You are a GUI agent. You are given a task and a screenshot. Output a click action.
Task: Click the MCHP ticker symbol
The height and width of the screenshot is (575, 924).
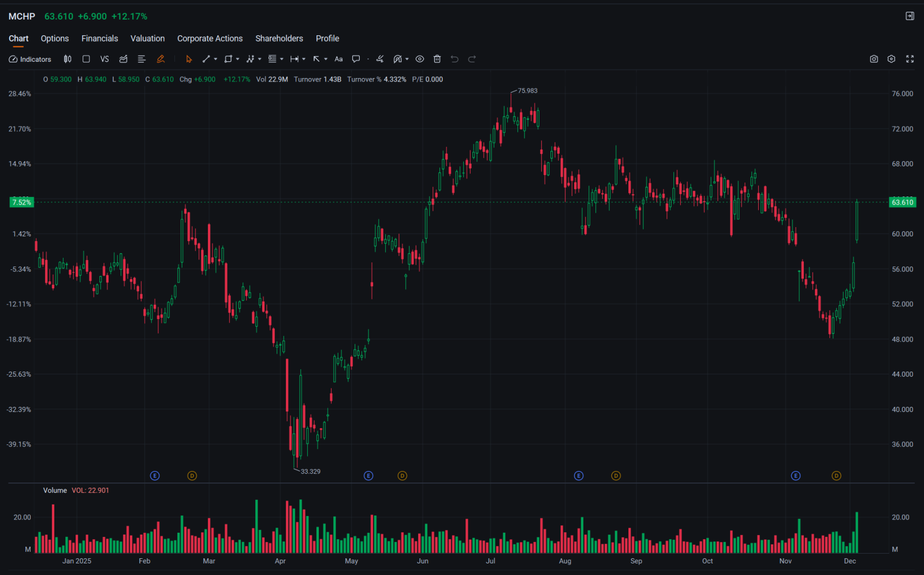click(x=21, y=16)
